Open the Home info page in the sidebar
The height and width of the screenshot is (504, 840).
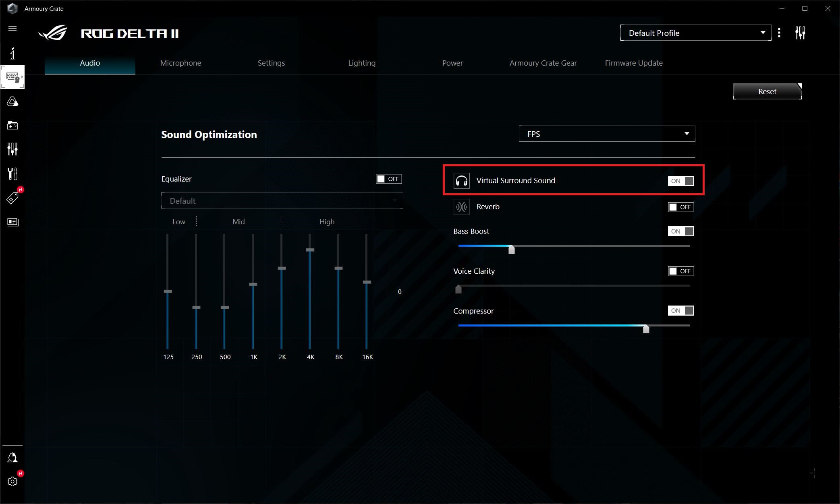(x=12, y=53)
